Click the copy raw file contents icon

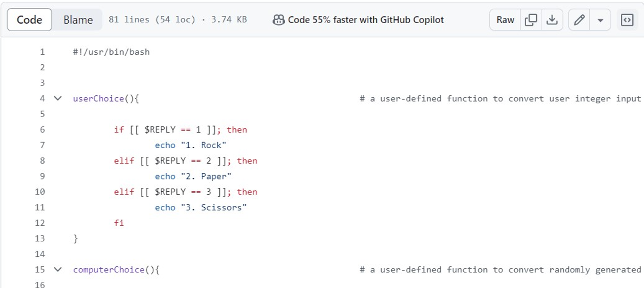[x=531, y=20]
